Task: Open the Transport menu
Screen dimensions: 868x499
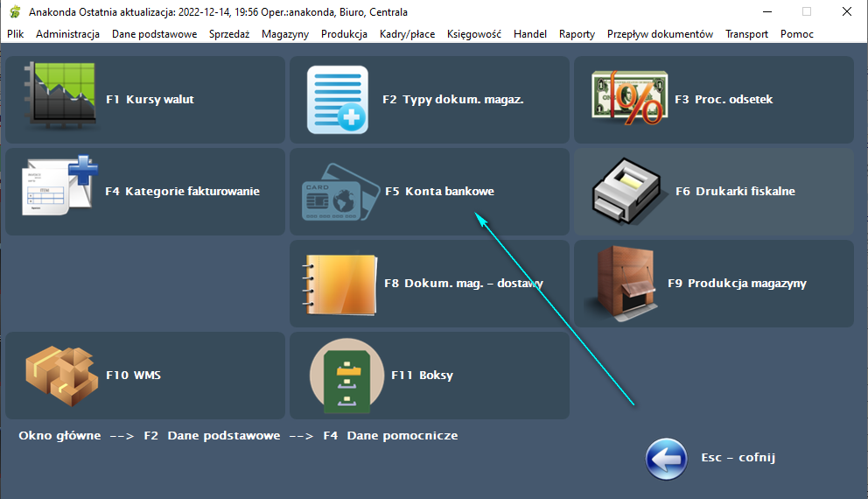Action: (x=746, y=34)
